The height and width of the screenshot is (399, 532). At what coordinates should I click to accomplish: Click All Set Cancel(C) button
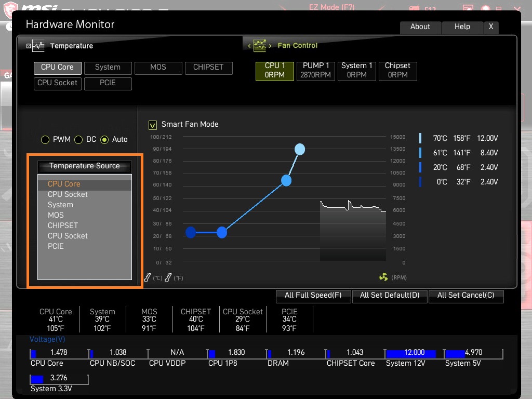[466, 296]
